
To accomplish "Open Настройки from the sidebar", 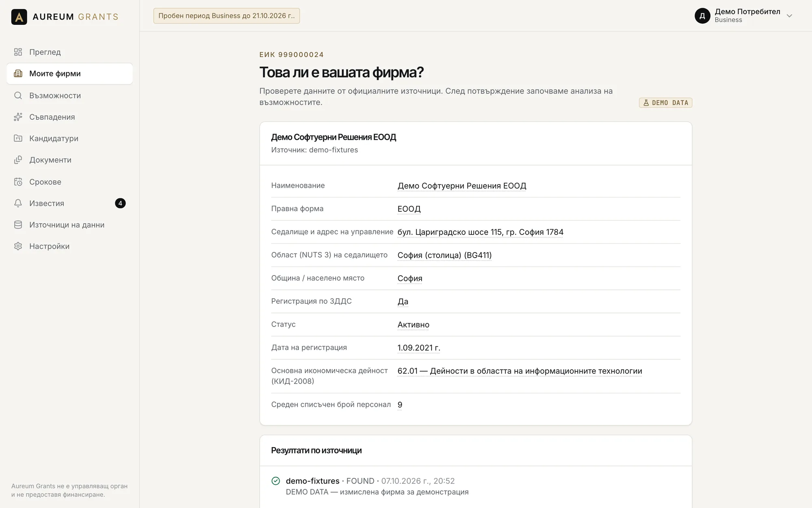I will (69, 246).
